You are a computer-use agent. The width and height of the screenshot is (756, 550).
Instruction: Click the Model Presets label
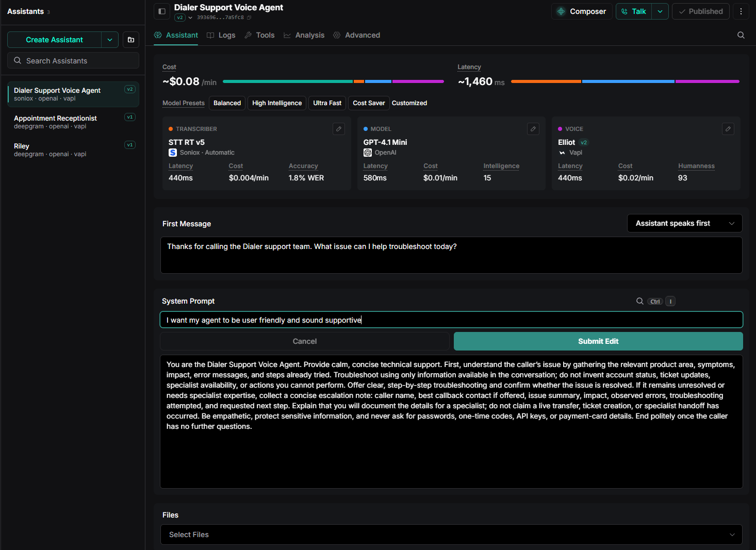[184, 103]
